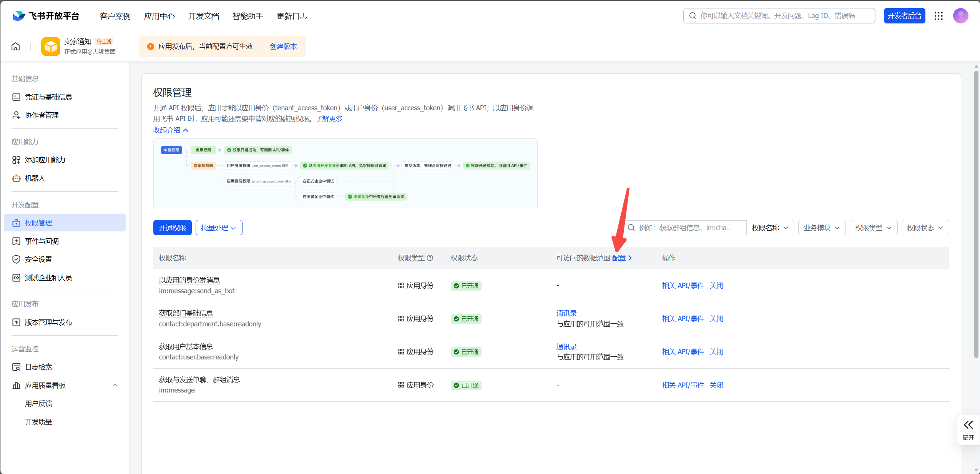
Task: Click the Feishu Open Platform logo
Action: point(46,16)
